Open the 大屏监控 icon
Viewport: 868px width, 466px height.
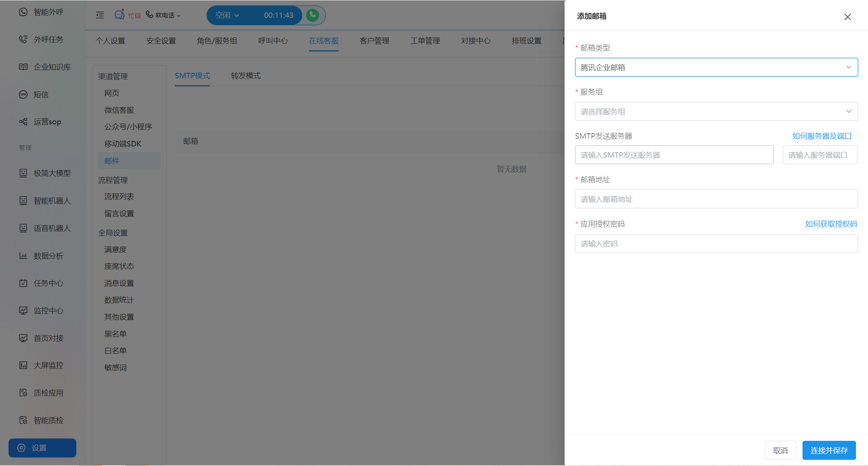click(x=23, y=365)
